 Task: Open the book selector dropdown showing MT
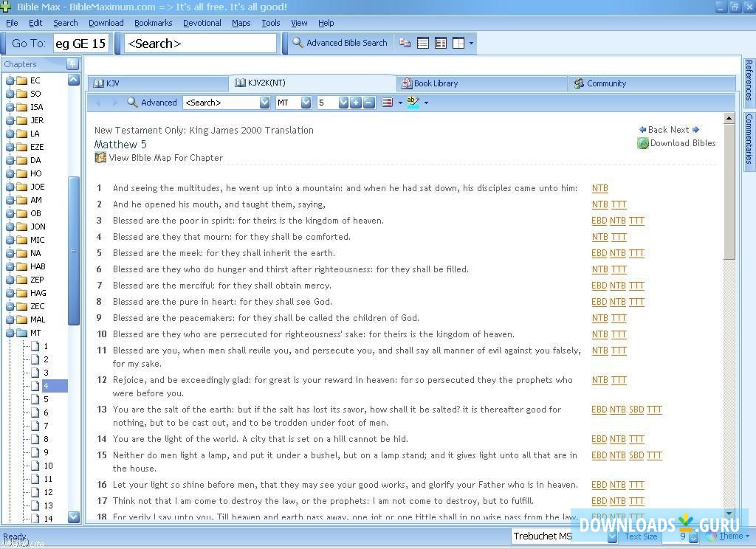point(306,103)
